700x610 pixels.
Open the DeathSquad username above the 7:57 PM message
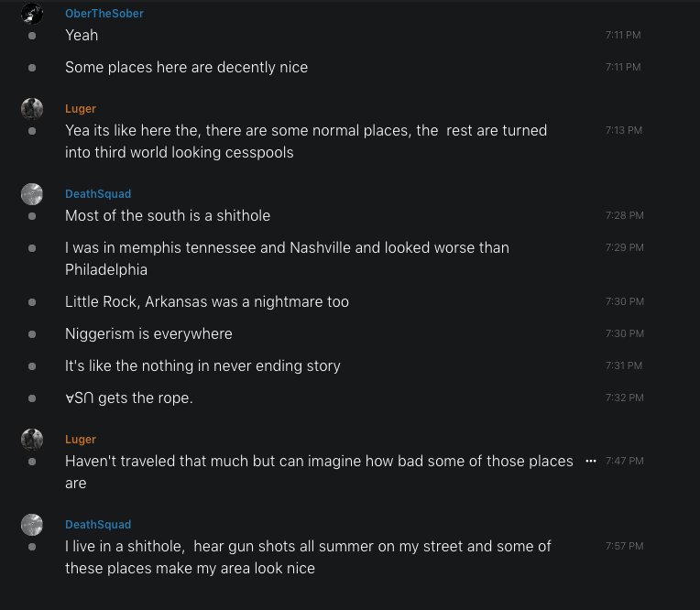coord(98,525)
